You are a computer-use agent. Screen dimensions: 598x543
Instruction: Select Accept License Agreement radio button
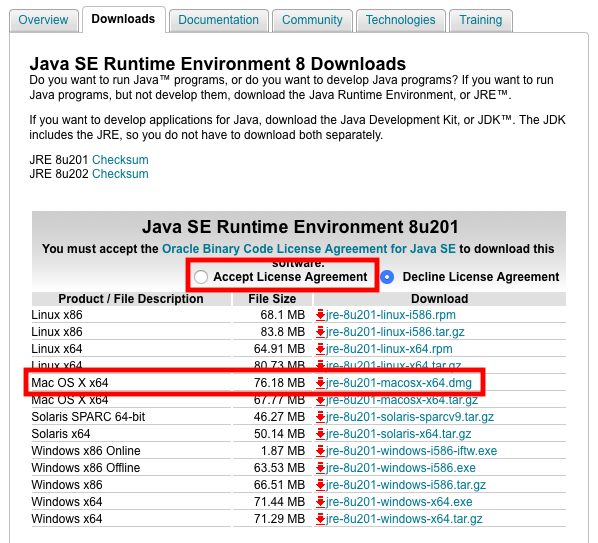[x=201, y=277]
